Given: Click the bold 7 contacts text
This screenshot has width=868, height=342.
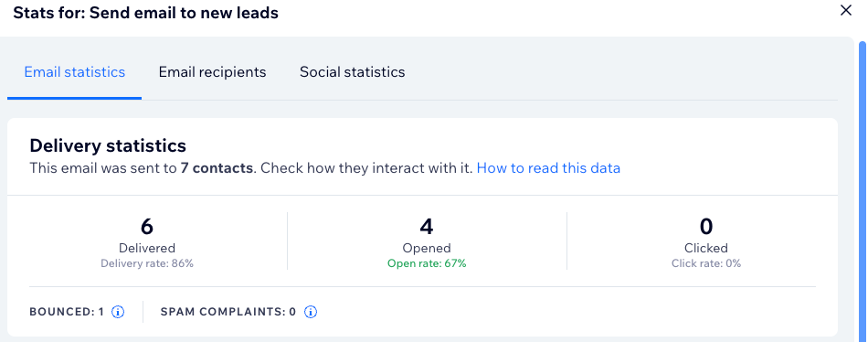Looking at the screenshot, I should (217, 168).
